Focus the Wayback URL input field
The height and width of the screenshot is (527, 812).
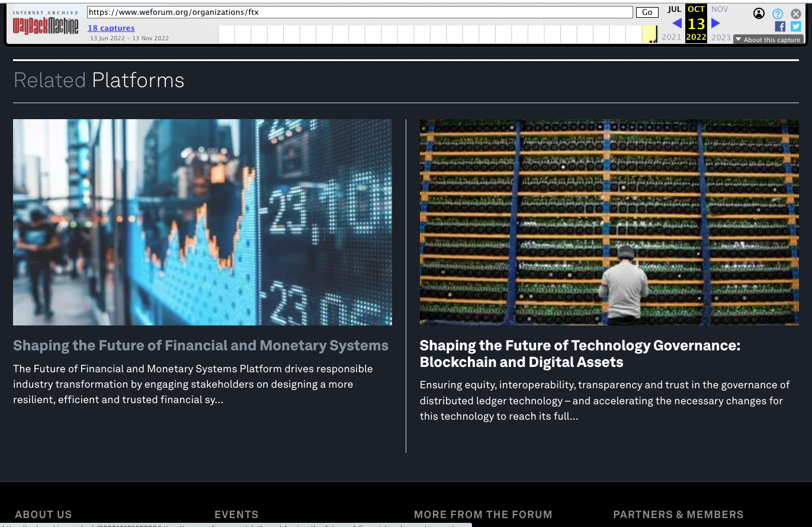coord(360,12)
